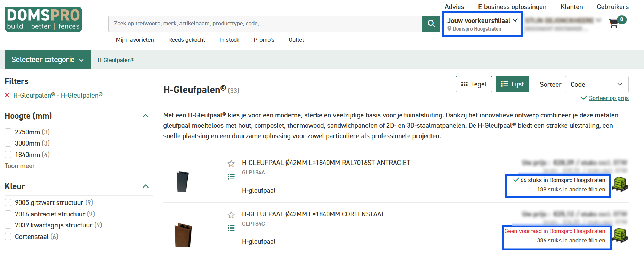Open the Klanten menu
The image size is (644, 257).
[572, 7]
